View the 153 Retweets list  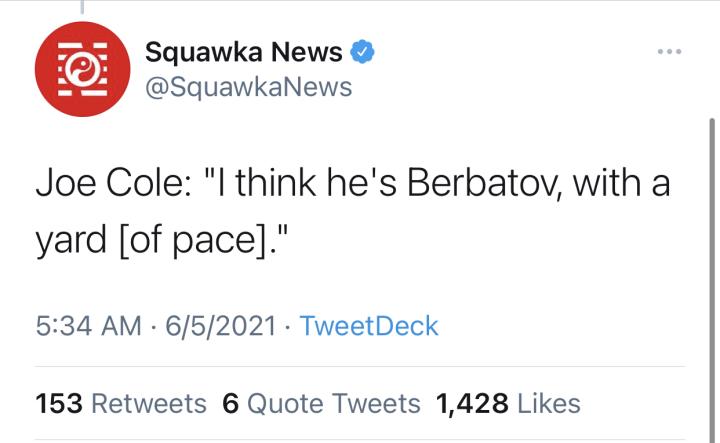(x=121, y=403)
